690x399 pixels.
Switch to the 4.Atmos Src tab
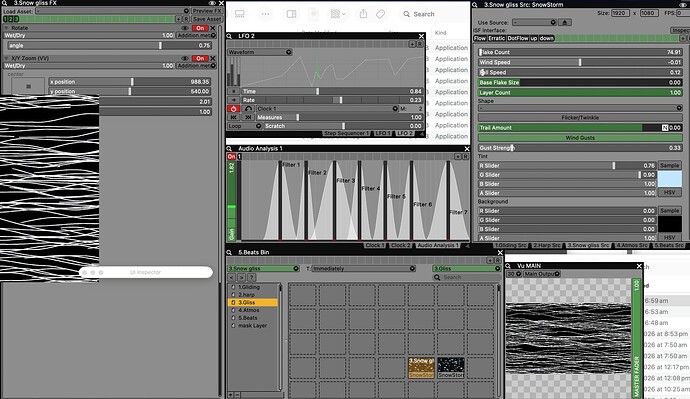coord(632,245)
